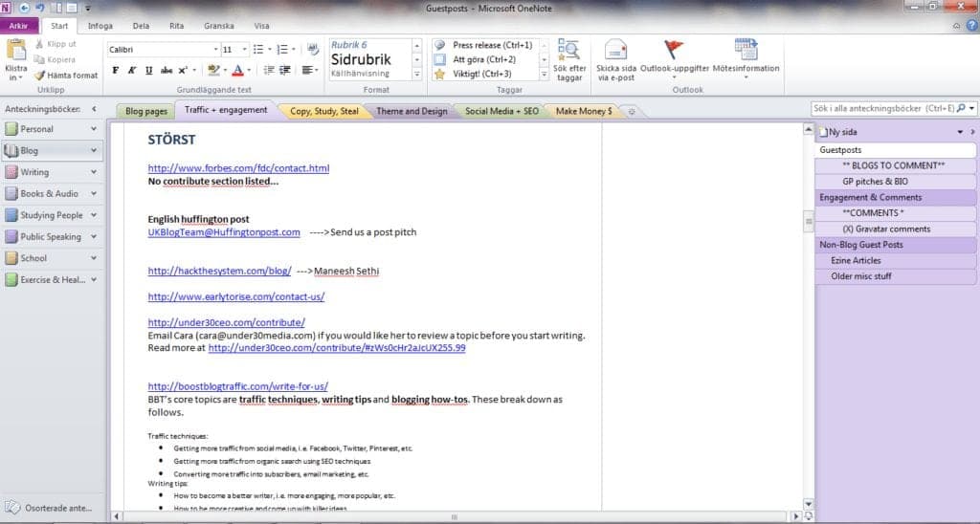Insert a bulleted list
This screenshot has height=524, width=980.
[258, 50]
